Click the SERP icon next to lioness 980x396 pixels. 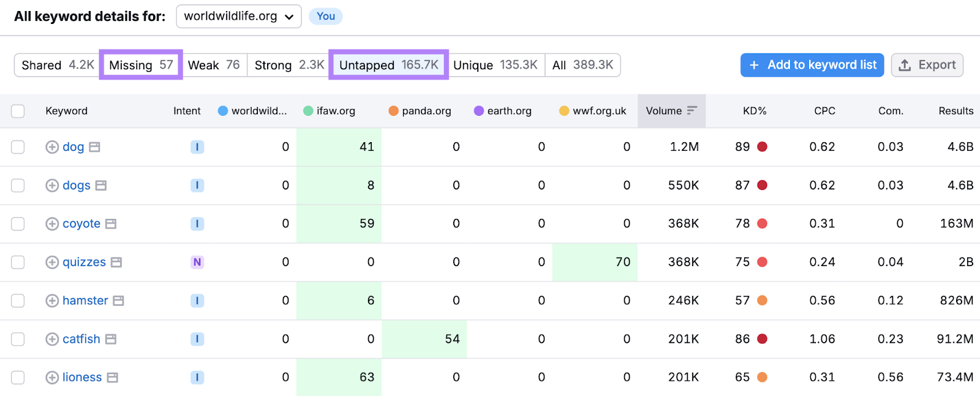113,378
